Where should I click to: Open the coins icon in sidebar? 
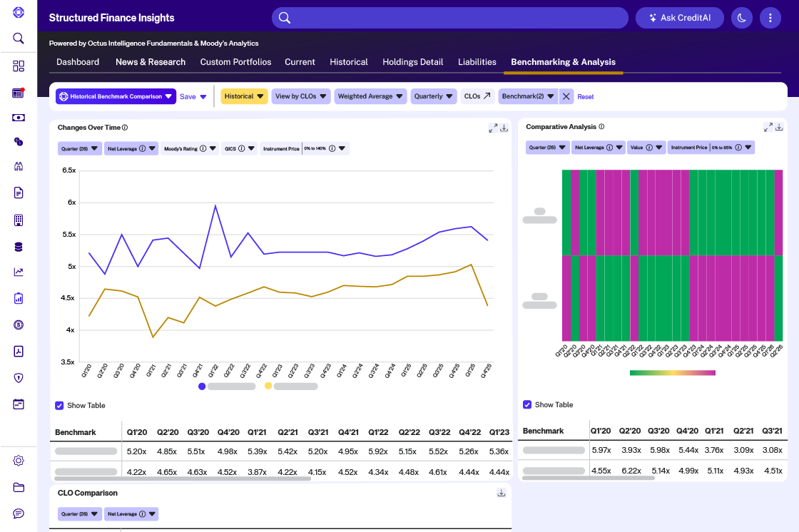click(x=19, y=142)
